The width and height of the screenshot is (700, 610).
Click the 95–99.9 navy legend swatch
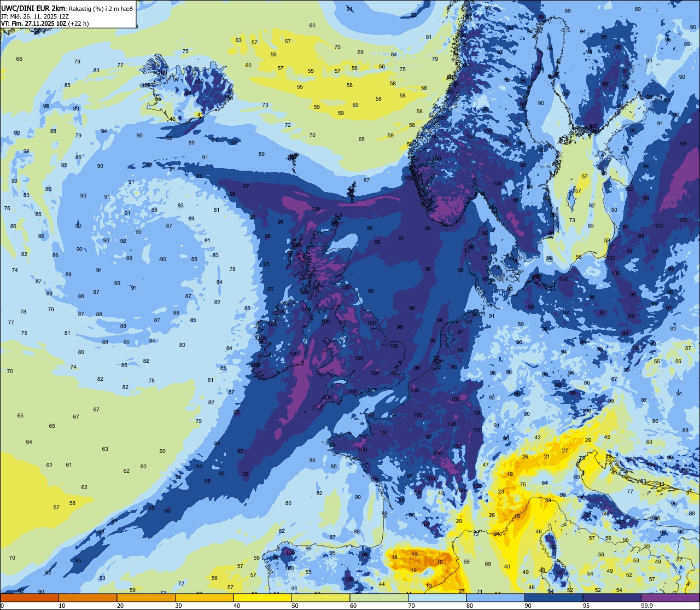pyautogui.click(x=612, y=597)
